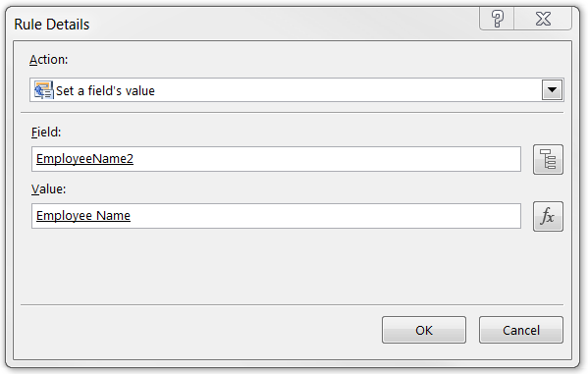Viewport: 588px width, 374px height.
Task: Click the Set a field's value icon
Action: coord(43,90)
